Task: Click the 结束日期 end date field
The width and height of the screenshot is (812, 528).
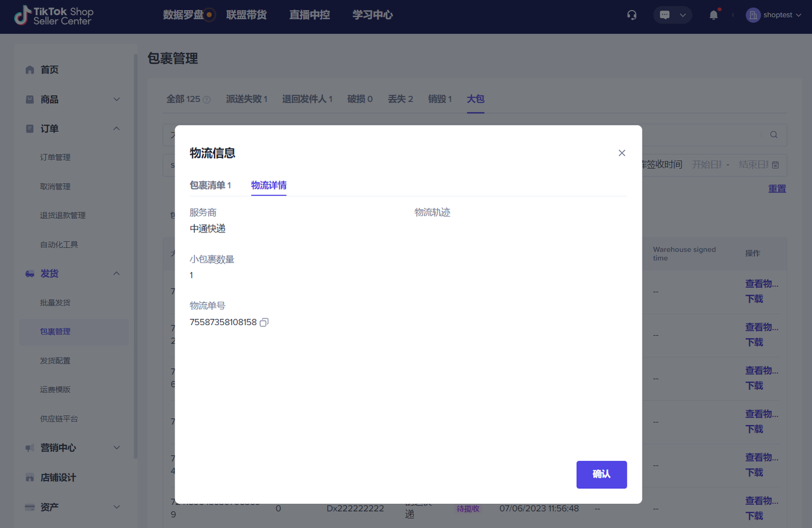Action: click(753, 165)
